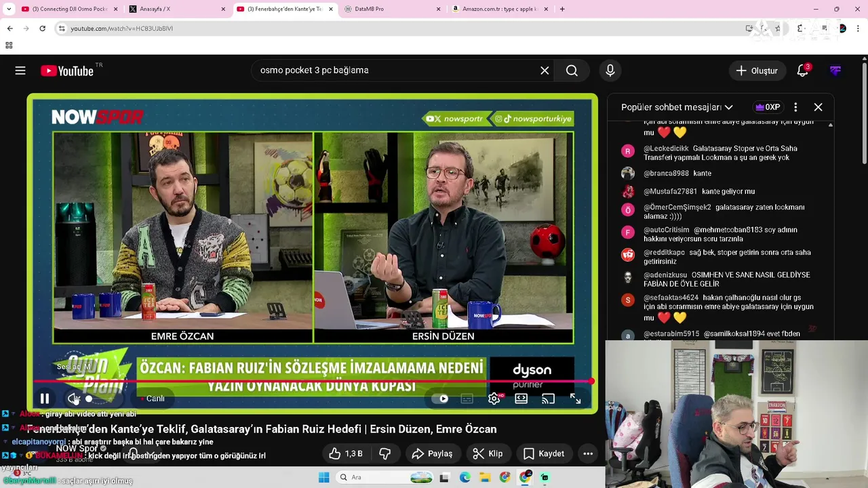Open the apps grid in the bookmarks bar
This screenshot has width=868, height=488.
click(9, 45)
